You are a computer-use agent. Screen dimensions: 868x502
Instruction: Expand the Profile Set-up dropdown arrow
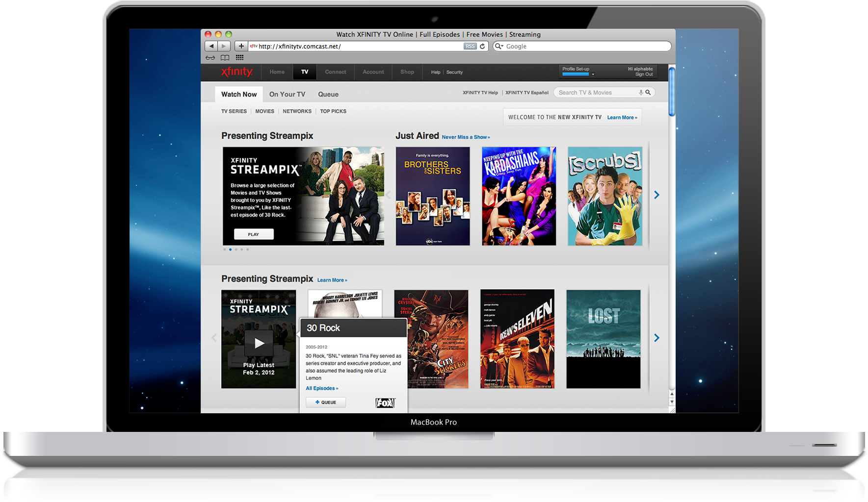[593, 75]
